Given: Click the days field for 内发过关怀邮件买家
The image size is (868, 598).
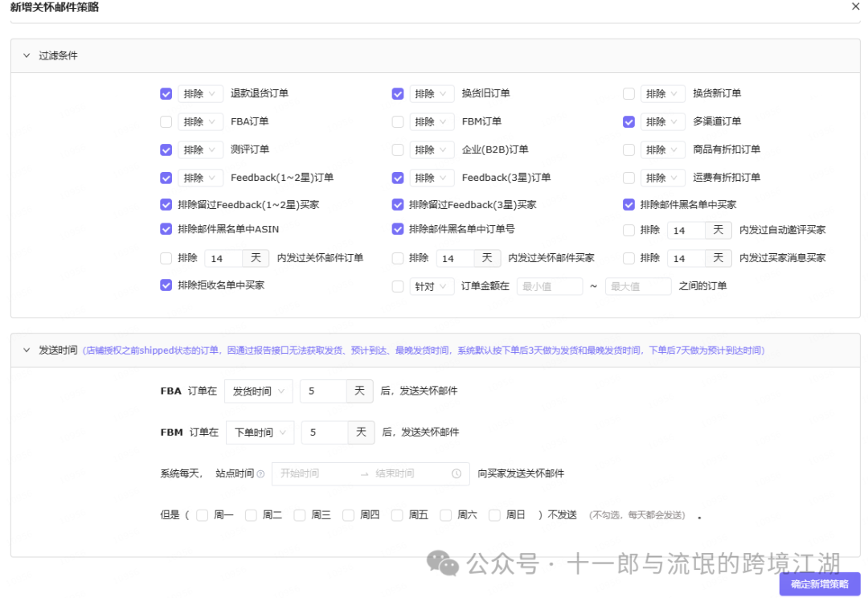Looking at the screenshot, I should click(455, 258).
